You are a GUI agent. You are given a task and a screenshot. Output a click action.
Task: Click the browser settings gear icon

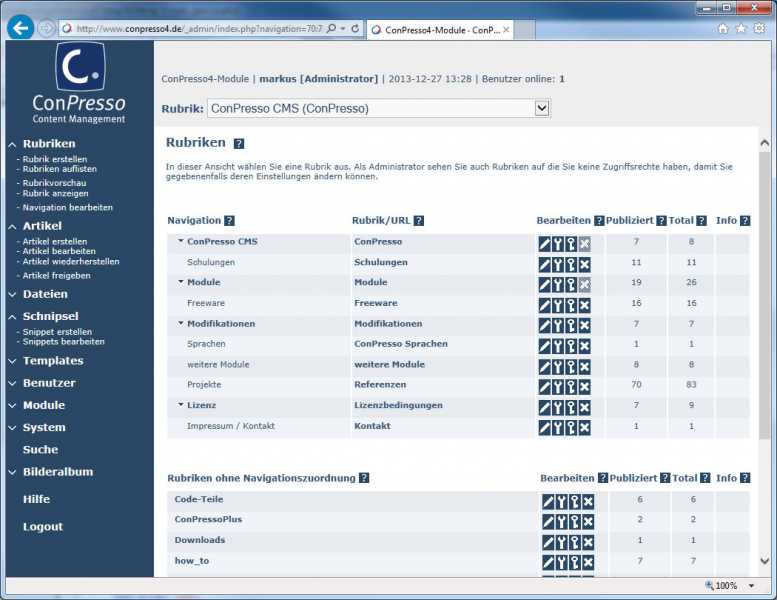click(759, 28)
